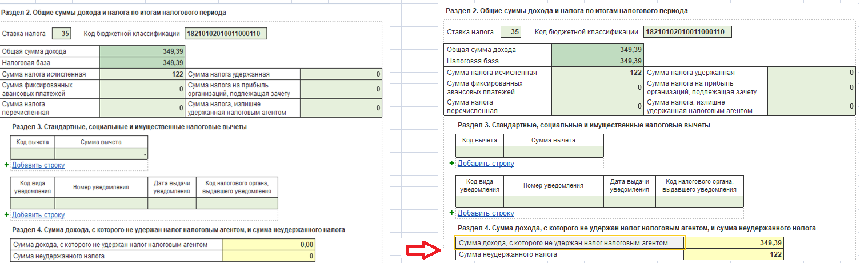Select 'Общая сумма дохода' value in left form
This screenshot has width=868, height=279.
pos(142,51)
